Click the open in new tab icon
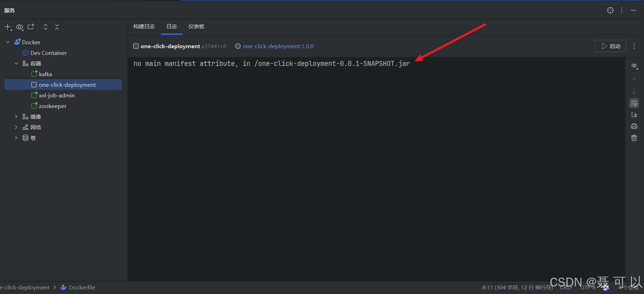The height and width of the screenshot is (294, 644). [31, 27]
